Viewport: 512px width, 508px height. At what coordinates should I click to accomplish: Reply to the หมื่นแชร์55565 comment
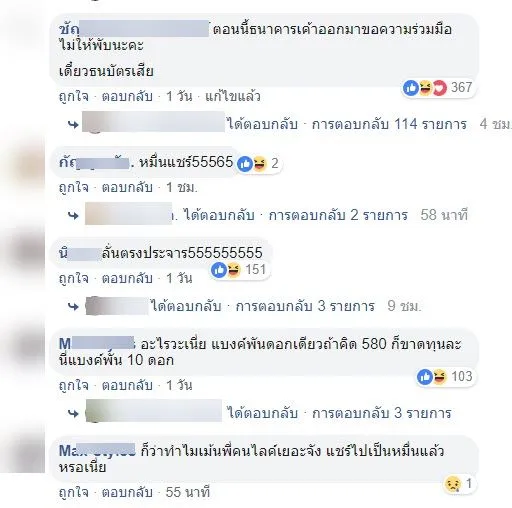tap(127, 188)
